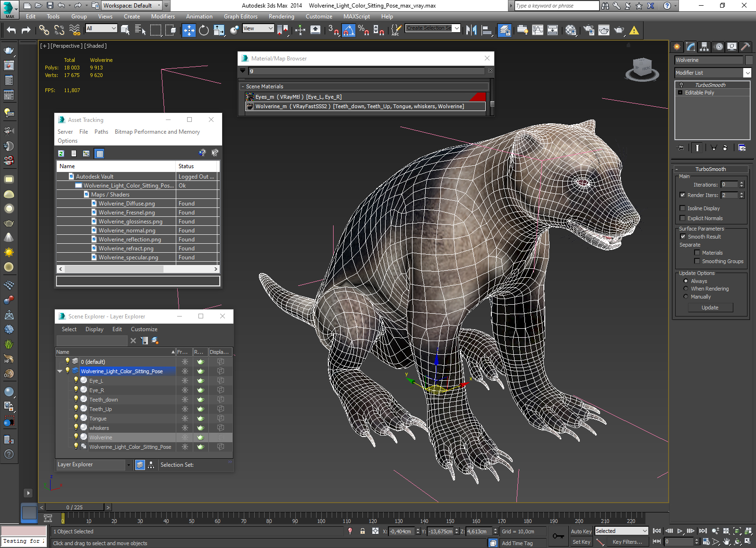Viewport: 756px width, 548px height.
Task: Open Render Setup teapot icon
Action: [x=589, y=30]
